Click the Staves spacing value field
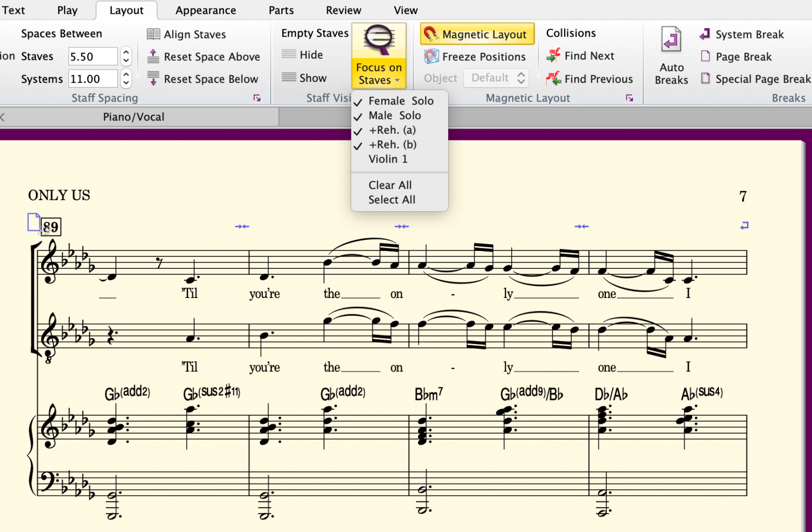 pyautogui.click(x=93, y=56)
